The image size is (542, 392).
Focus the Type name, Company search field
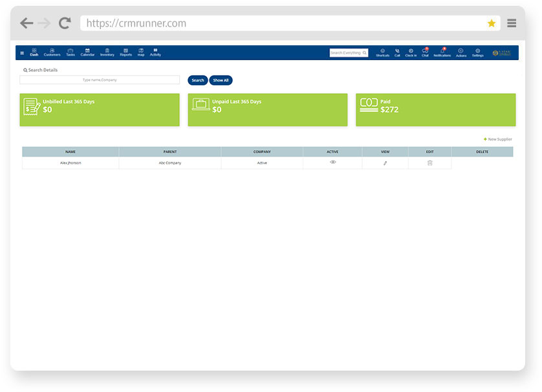pos(100,80)
